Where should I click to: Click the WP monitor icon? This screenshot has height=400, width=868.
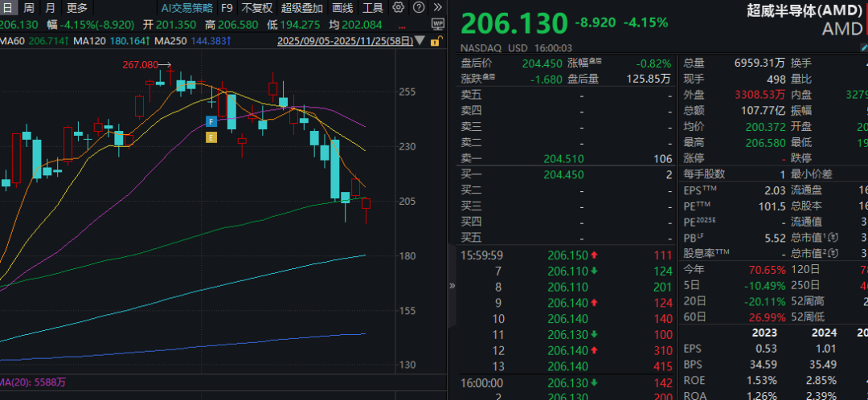point(438,24)
